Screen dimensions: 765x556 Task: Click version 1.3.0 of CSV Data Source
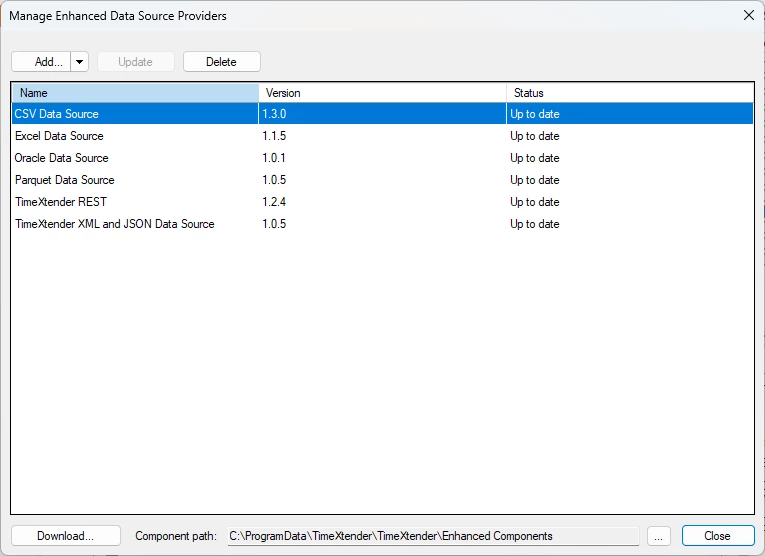click(274, 114)
